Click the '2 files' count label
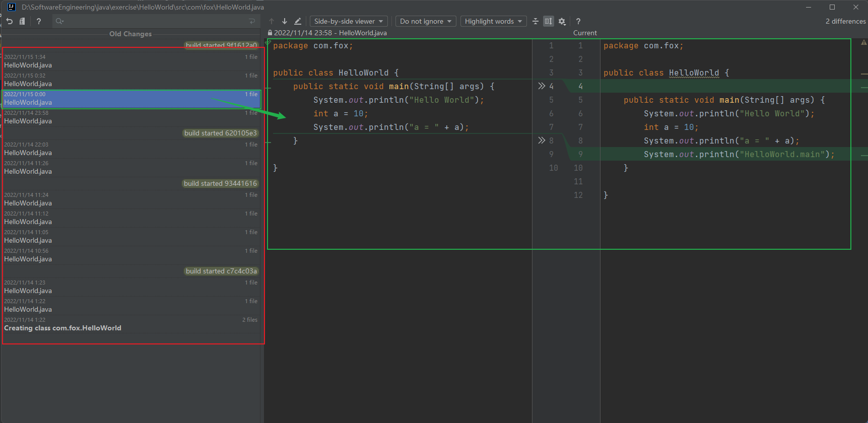This screenshot has height=423, width=868. (x=250, y=320)
